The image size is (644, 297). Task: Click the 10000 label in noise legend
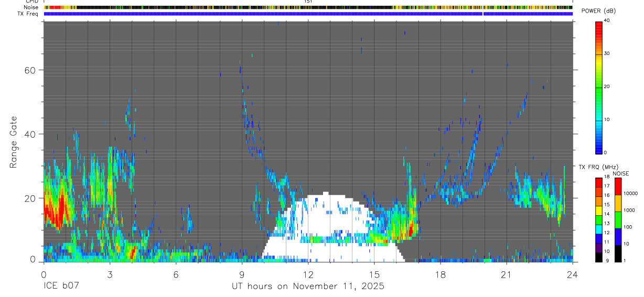[x=631, y=193]
